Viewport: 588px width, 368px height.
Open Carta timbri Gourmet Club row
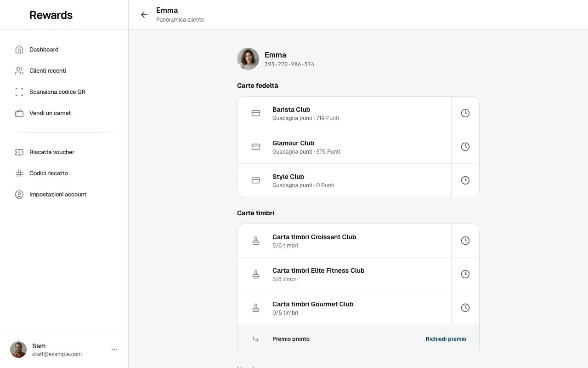click(x=344, y=308)
